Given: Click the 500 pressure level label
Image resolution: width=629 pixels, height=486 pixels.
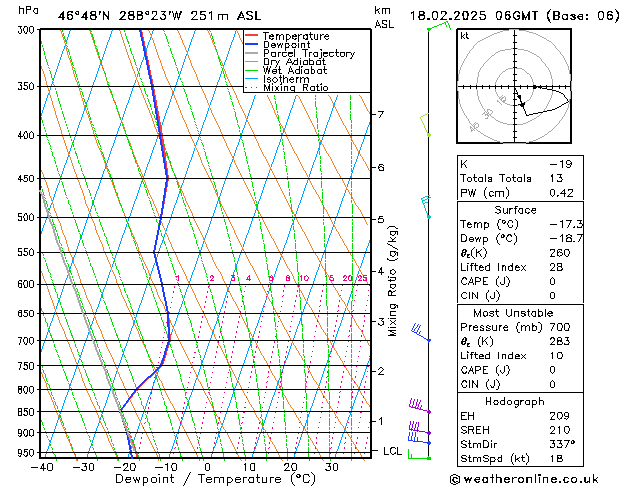Looking at the screenshot, I should pos(28,217).
